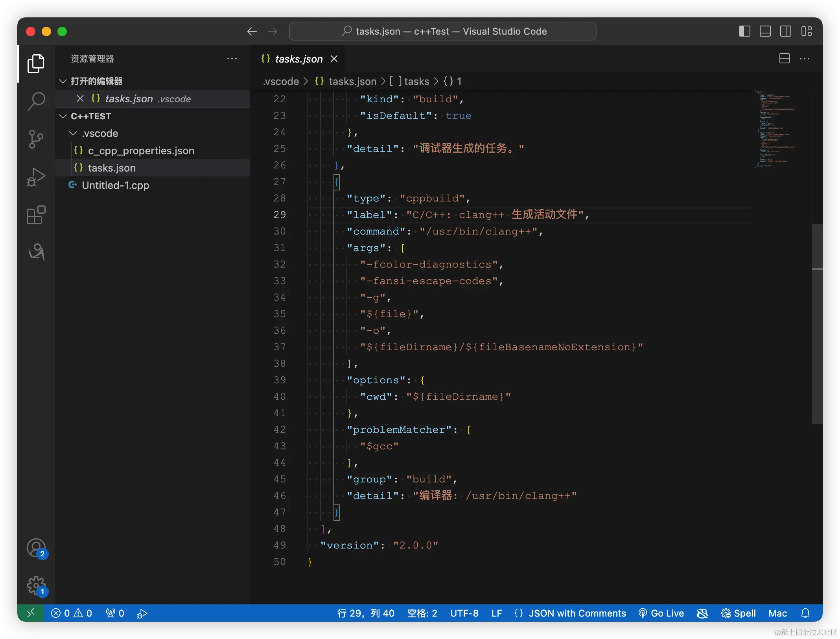Toggle the bottom panel visibility

coord(765,31)
